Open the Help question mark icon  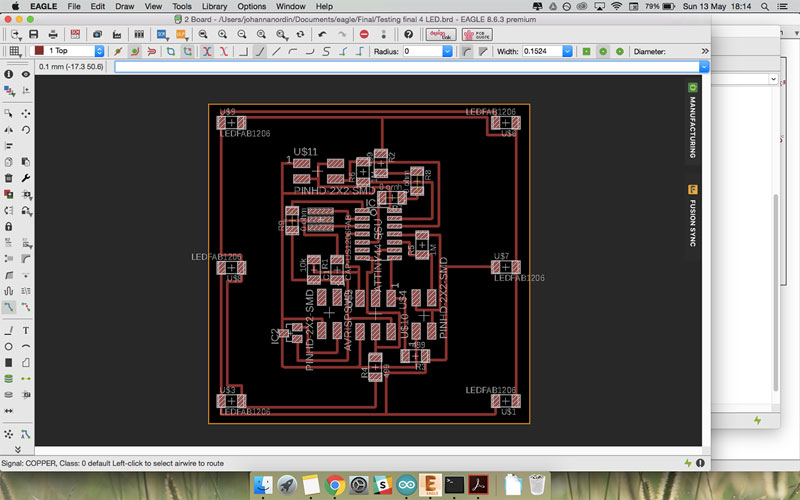408,35
